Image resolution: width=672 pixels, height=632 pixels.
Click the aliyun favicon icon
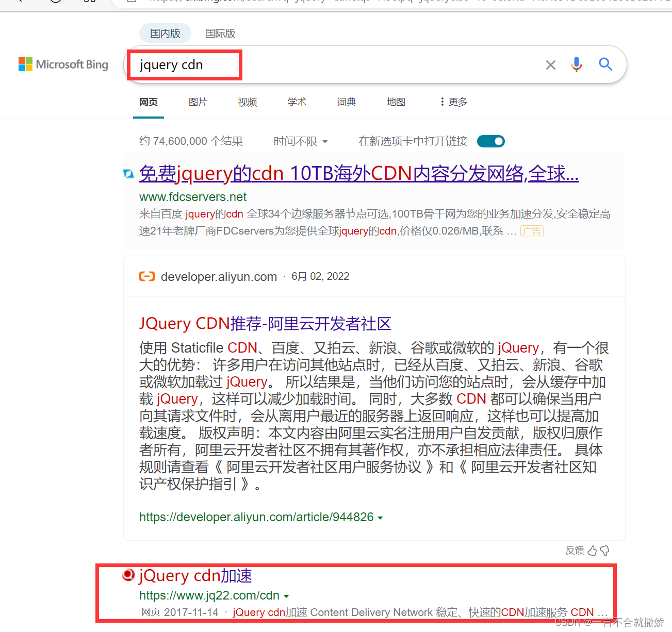147,277
